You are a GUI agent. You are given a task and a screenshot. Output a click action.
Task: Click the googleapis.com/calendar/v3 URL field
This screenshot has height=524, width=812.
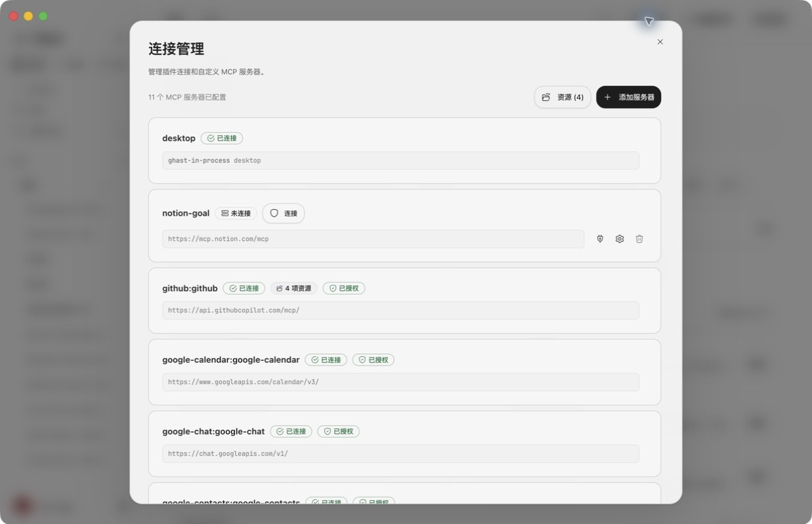coord(400,382)
